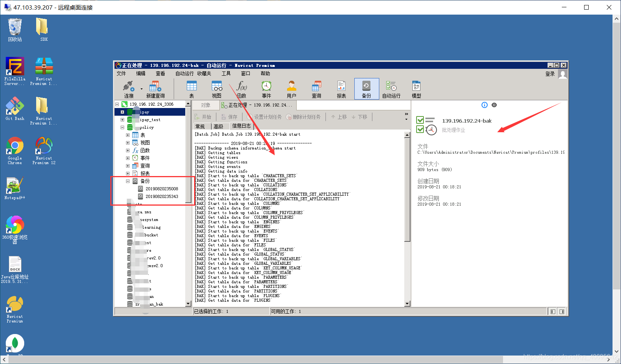Screen dimensions: 621x364
Task: Click the 新建查询 new query icon
Action: tap(155, 89)
